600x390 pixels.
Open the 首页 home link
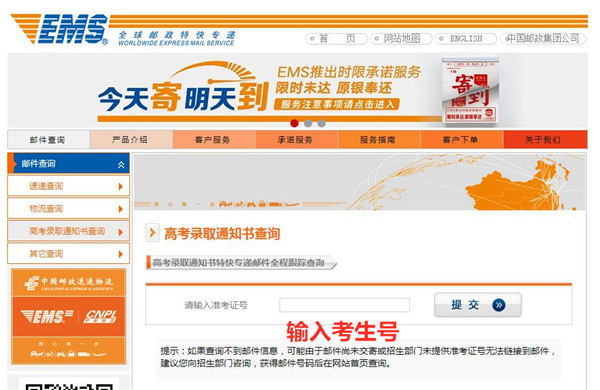pos(337,39)
